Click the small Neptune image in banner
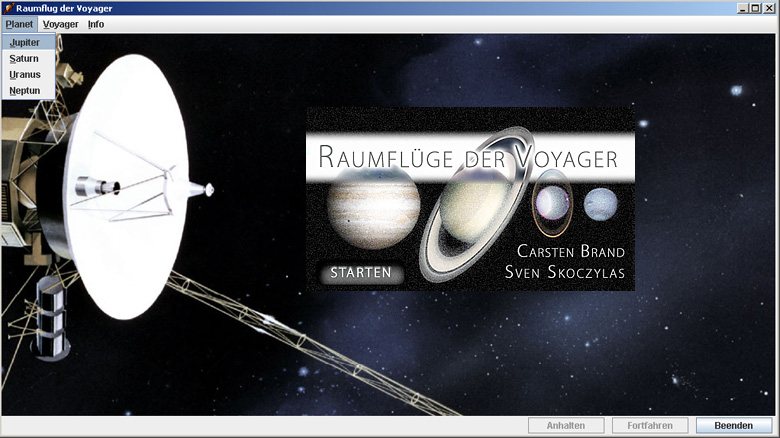Screen dimensions: 780x438 (x=601, y=204)
